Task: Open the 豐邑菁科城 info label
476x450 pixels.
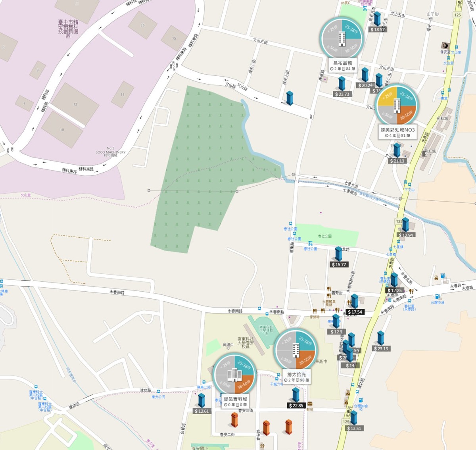Action: (x=235, y=402)
